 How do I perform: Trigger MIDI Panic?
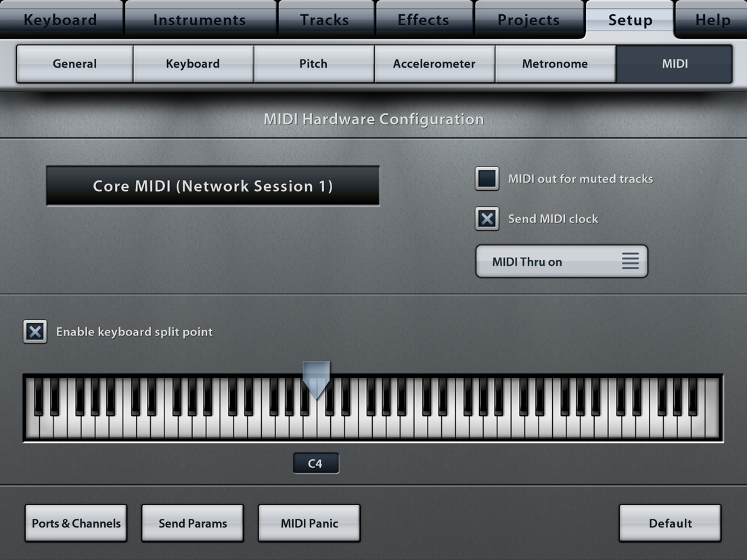[x=309, y=523]
